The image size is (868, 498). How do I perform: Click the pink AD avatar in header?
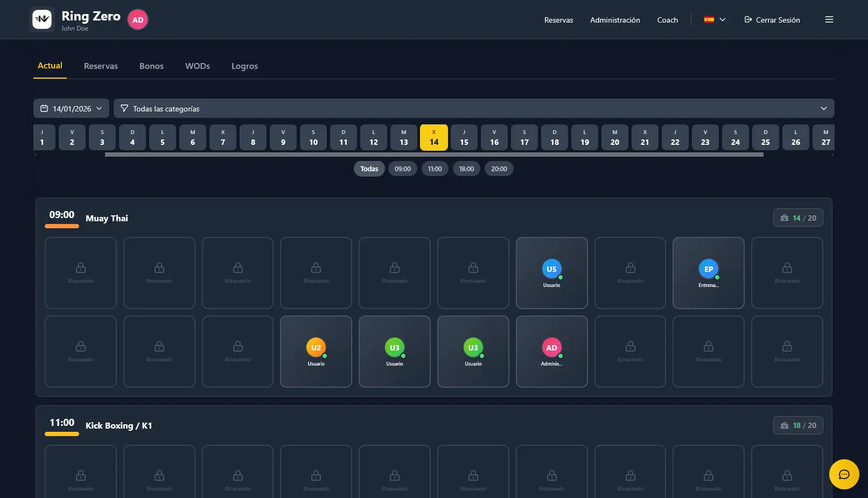[x=138, y=20]
